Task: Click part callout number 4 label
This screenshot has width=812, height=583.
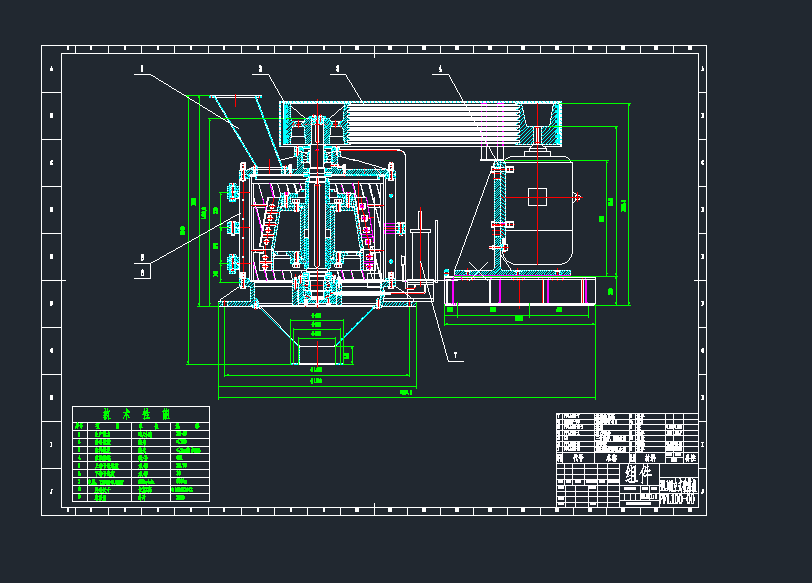Action: [439, 69]
